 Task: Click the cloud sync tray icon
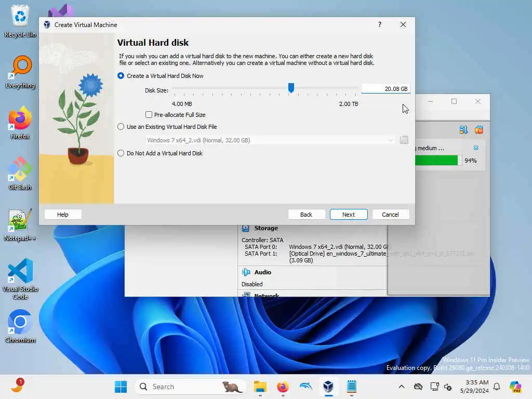[418, 387]
